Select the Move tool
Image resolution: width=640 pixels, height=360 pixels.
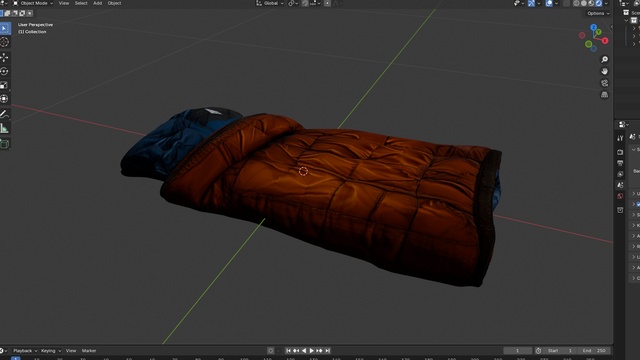[4, 58]
